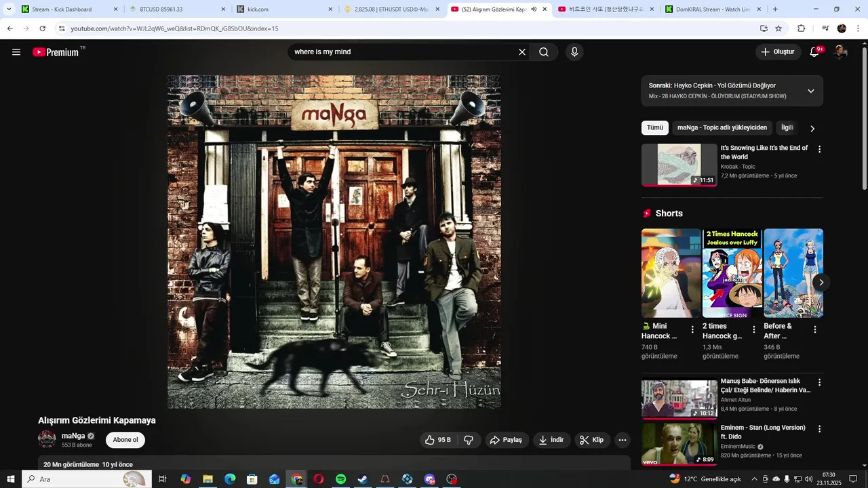Select maNga - Topic adlı yükleyiciden chip
868x488 pixels.
(722, 127)
